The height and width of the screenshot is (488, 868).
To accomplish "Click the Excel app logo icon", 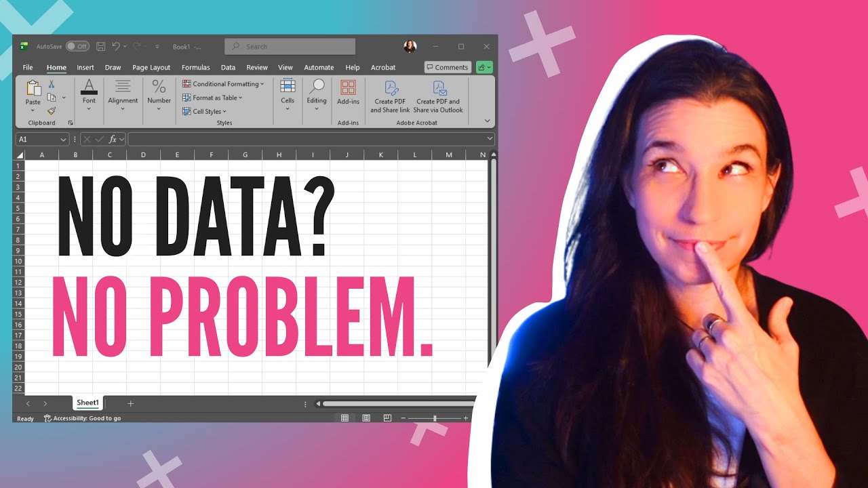I will coord(24,46).
